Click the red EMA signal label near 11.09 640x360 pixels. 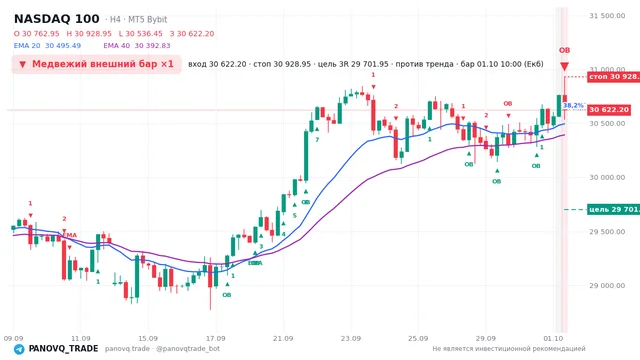(x=70, y=235)
